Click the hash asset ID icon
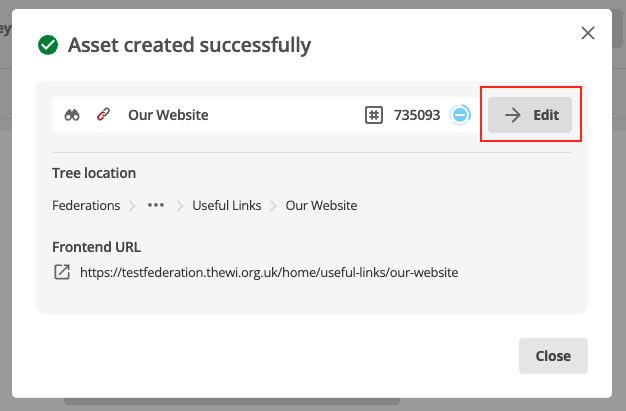626x411 pixels. 374,115
